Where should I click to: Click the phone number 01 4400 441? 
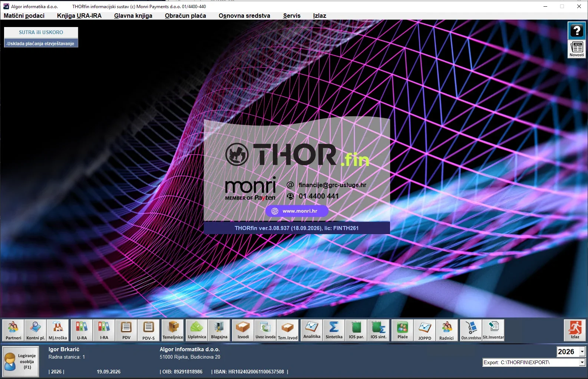pyautogui.click(x=319, y=196)
